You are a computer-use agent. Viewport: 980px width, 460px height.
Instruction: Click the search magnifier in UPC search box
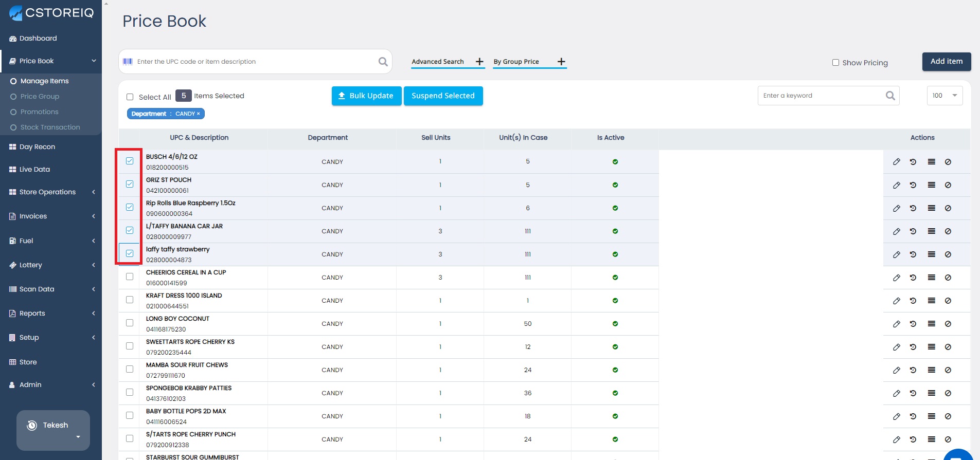click(383, 62)
